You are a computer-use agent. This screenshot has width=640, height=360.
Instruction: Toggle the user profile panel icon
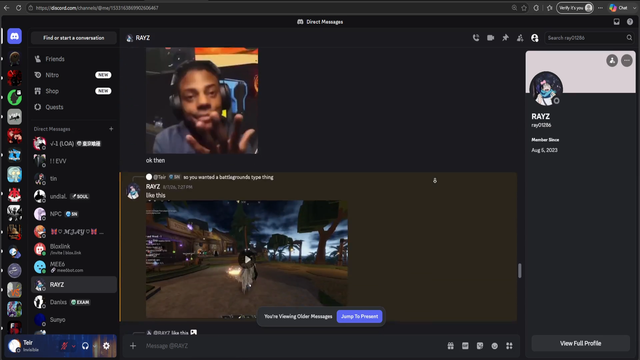[x=535, y=38]
